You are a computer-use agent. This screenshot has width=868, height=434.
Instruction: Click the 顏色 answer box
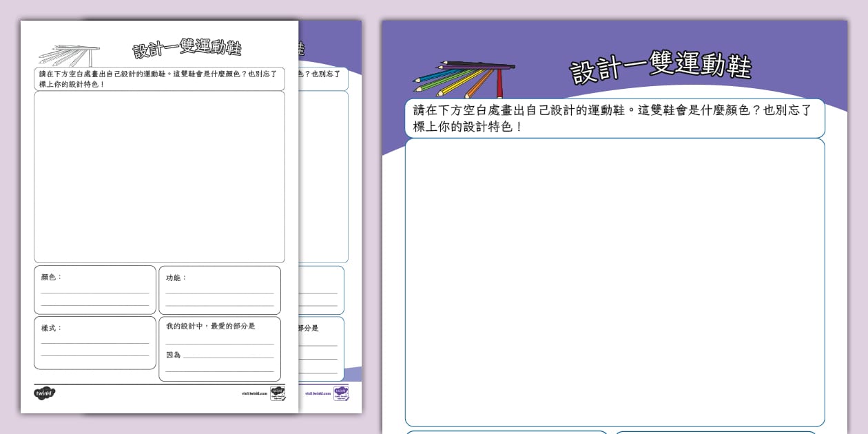tap(95, 290)
